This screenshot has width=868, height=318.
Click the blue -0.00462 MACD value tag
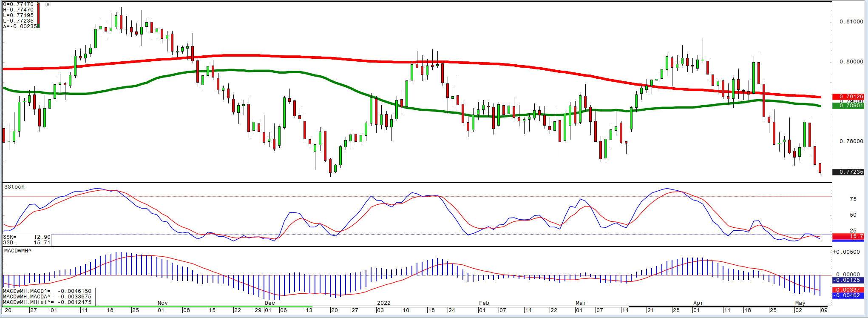tap(847, 295)
